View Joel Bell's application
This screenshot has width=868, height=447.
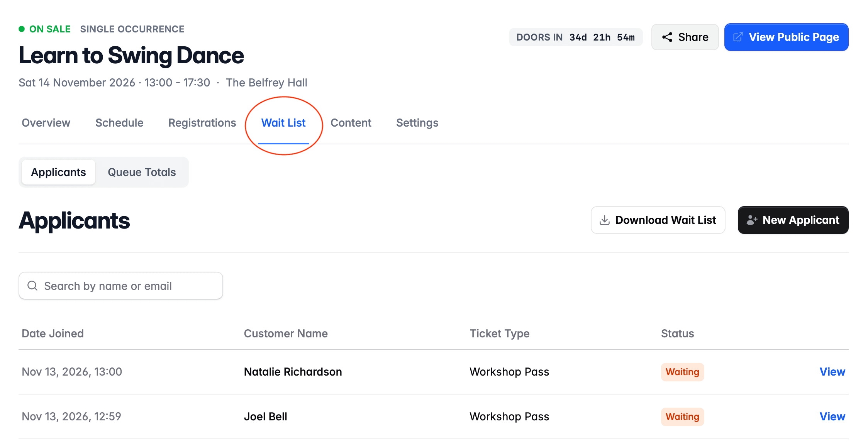click(x=832, y=417)
